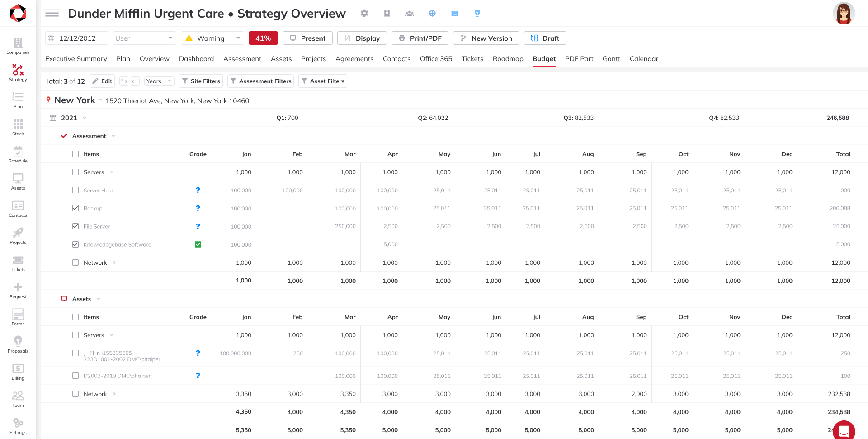Click the blue ticket icon in title bar
868x439 pixels.
click(x=455, y=13)
